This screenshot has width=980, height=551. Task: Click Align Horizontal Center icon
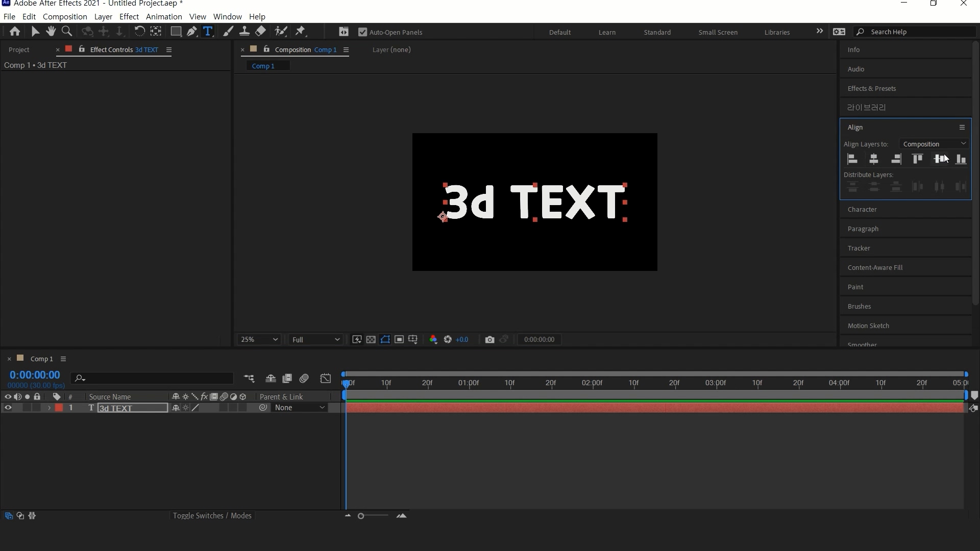click(874, 159)
